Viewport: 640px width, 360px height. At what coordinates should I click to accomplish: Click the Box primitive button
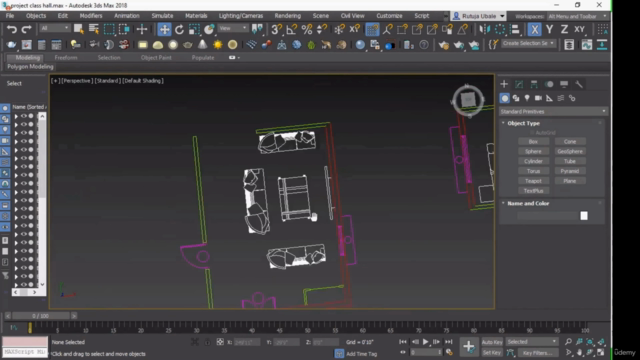point(533,142)
